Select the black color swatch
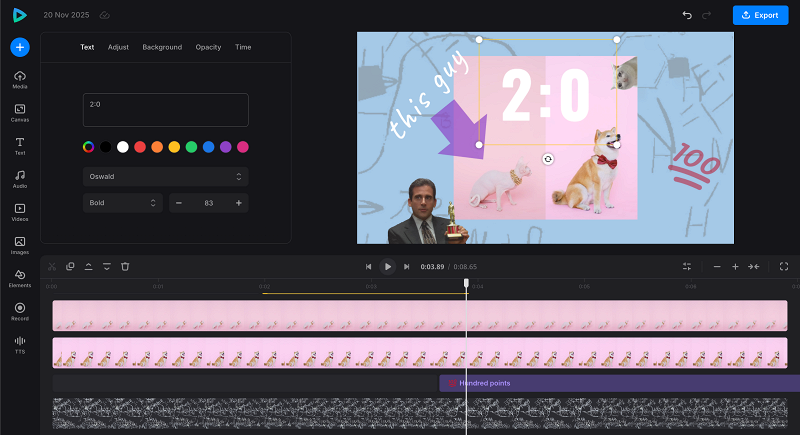The width and height of the screenshot is (800, 435). (106, 147)
